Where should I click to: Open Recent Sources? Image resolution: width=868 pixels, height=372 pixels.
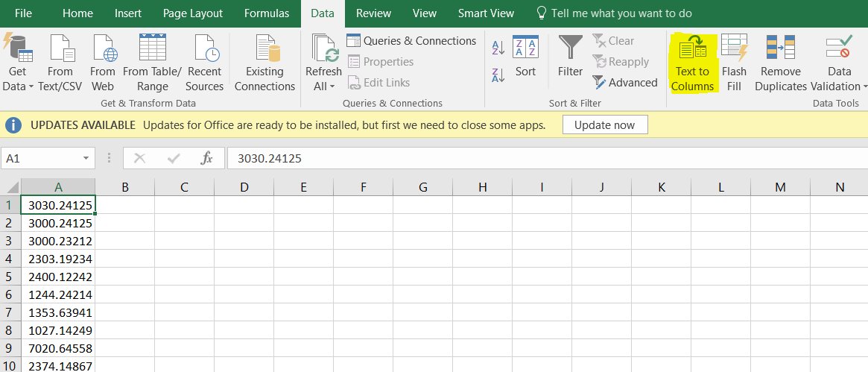point(204,63)
